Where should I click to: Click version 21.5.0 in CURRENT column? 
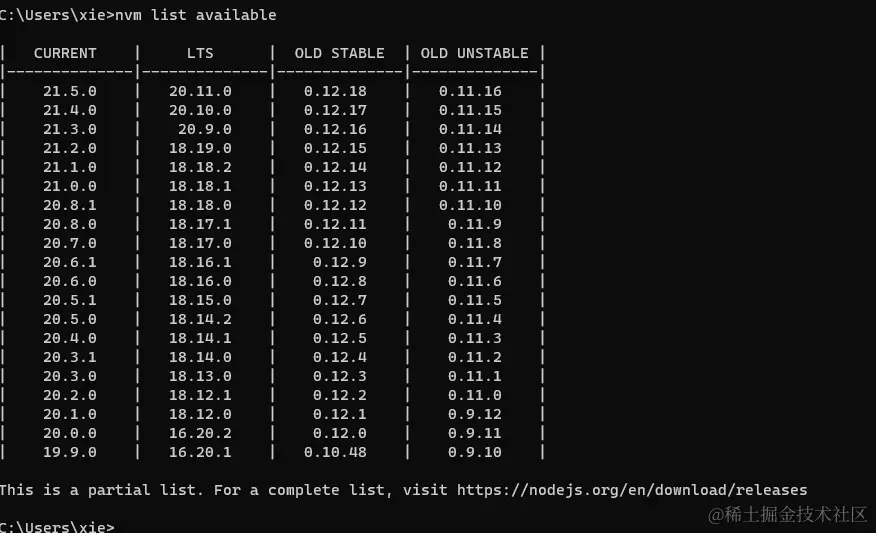click(70, 91)
